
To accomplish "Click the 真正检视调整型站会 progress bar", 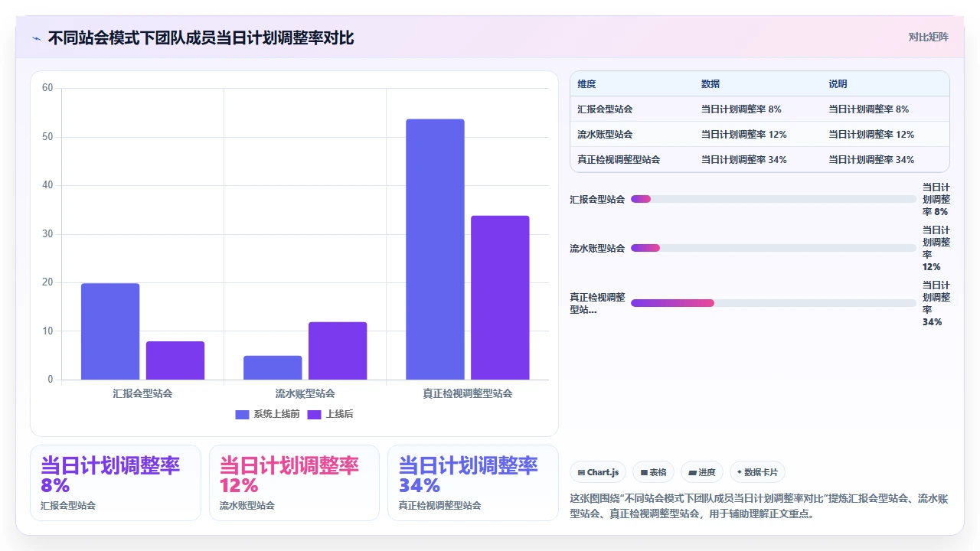I will click(x=773, y=303).
